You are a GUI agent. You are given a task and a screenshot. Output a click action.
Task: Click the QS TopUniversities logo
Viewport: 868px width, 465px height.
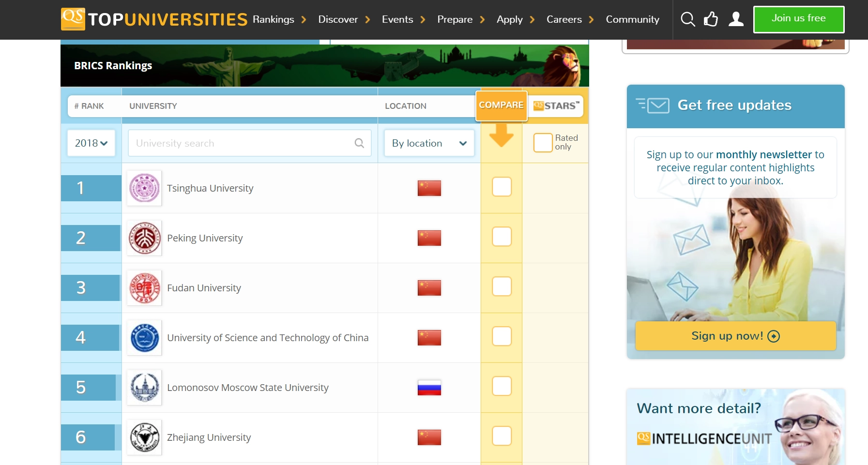154,19
